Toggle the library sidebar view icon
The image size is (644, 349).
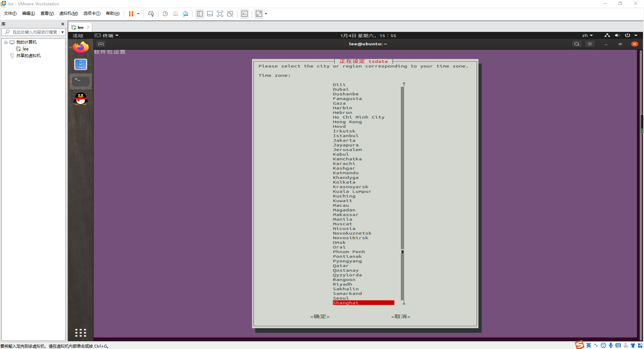coord(200,14)
